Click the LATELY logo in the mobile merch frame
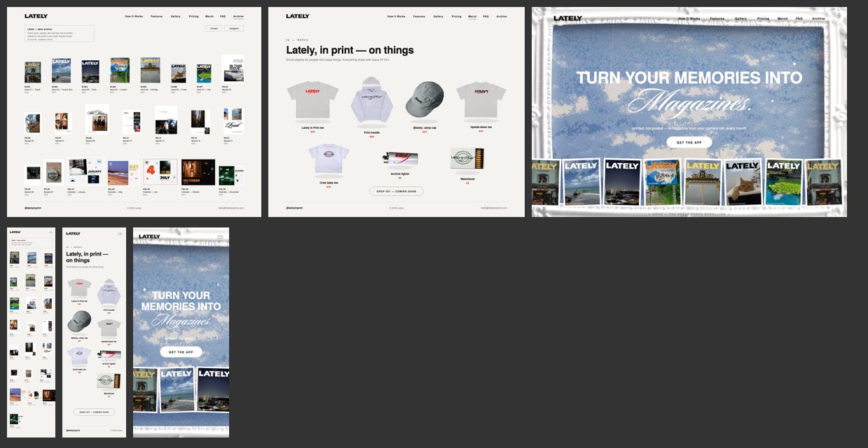The image size is (868, 448). click(74, 234)
